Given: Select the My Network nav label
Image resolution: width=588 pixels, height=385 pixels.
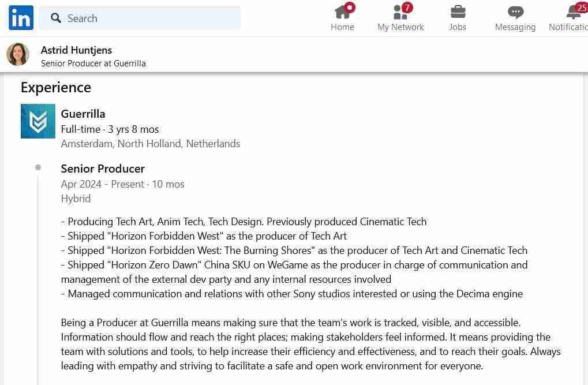Looking at the screenshot, I should click(x=400, y=27).
